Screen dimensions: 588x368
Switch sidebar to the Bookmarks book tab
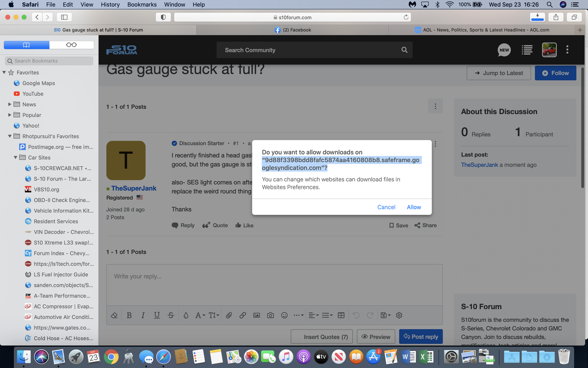27,45
